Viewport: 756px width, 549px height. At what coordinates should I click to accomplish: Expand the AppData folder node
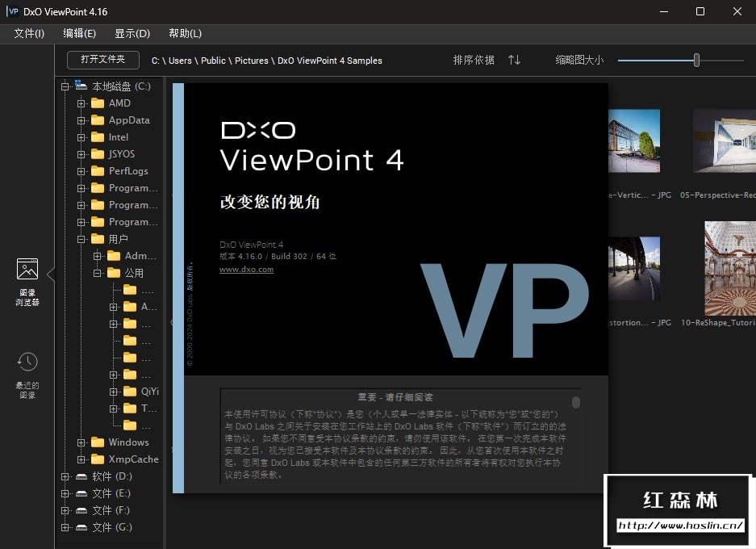81,120
